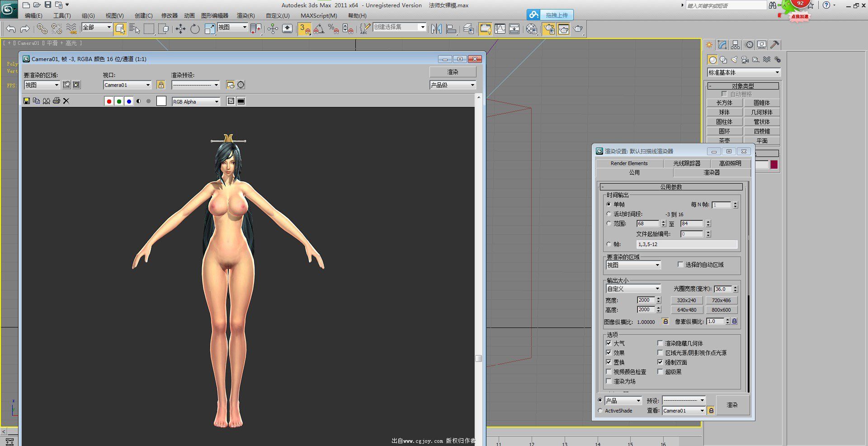Open the Material Editor icon
The image size is (868, 446).
[x=532, y=29]
